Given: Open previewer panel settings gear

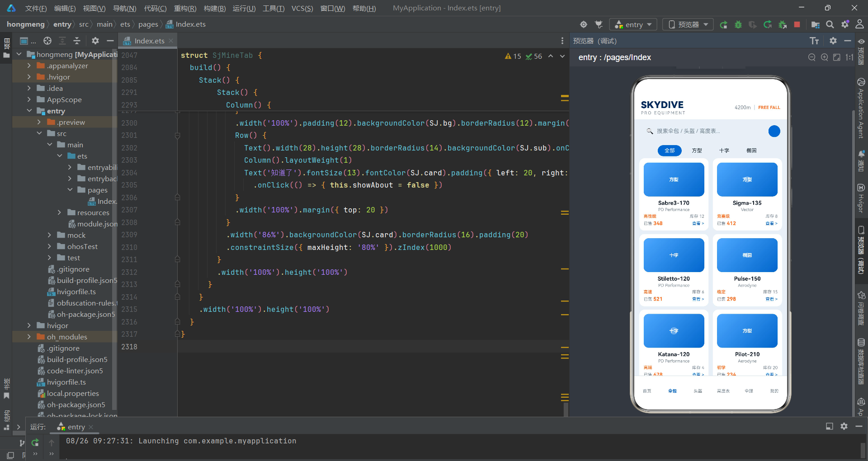Looking at the screenshot, I should point(833,41).
